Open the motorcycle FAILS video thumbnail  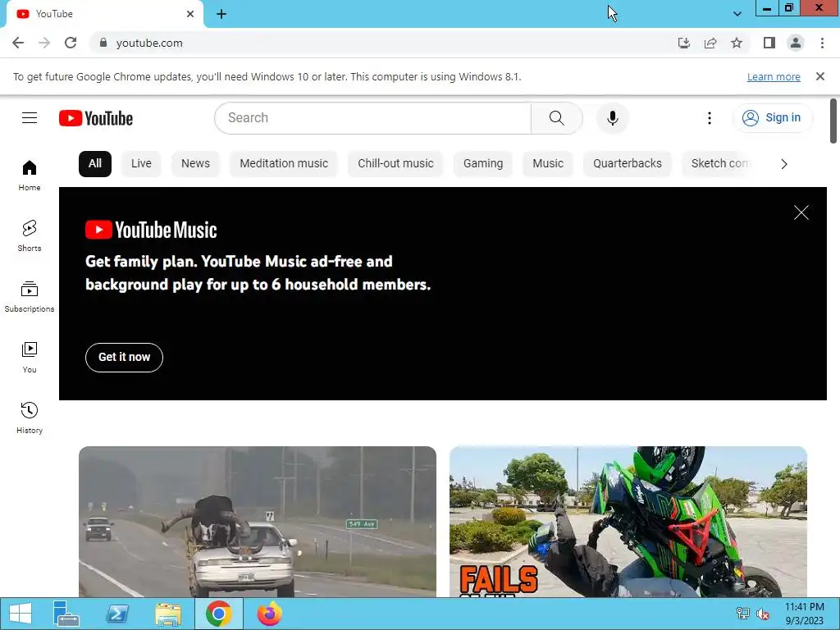[628, 521]
